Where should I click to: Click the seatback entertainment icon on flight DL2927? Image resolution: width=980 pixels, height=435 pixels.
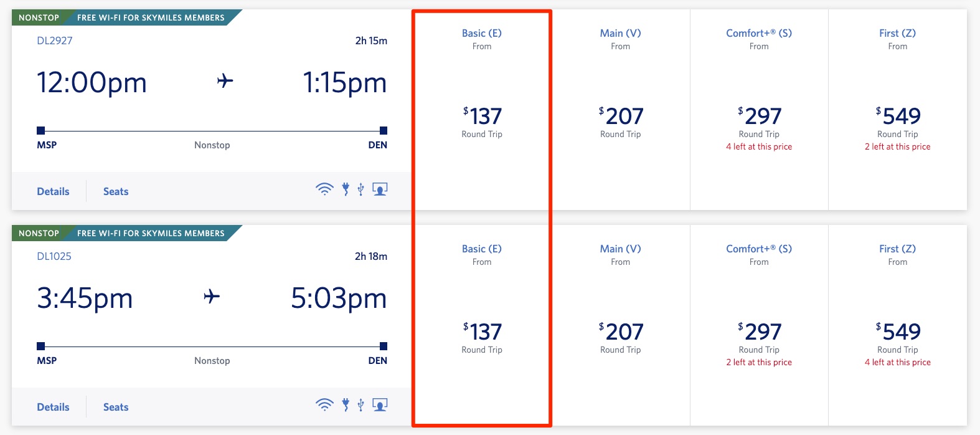[x=379, y=189]
